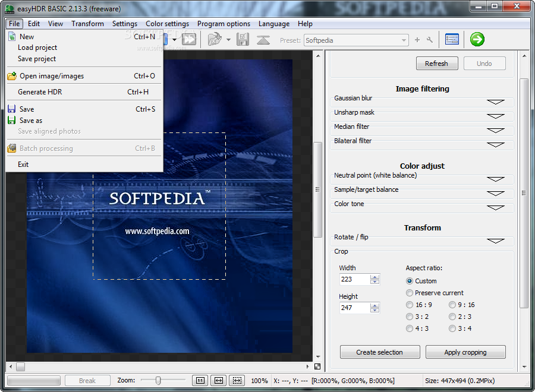The width and height of the screenshot is (535, 392).
Task: Add a new preset with plus icon
Action: [417, 40]
